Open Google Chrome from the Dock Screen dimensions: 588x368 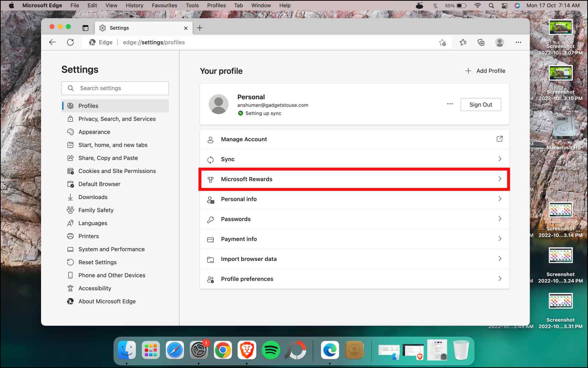click(223, 350)
